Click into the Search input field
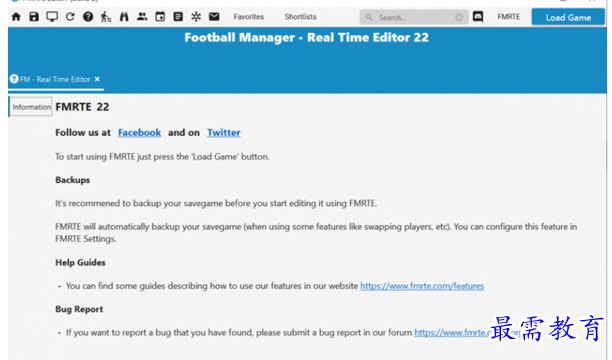612x360 pixels. coord(415,18)
